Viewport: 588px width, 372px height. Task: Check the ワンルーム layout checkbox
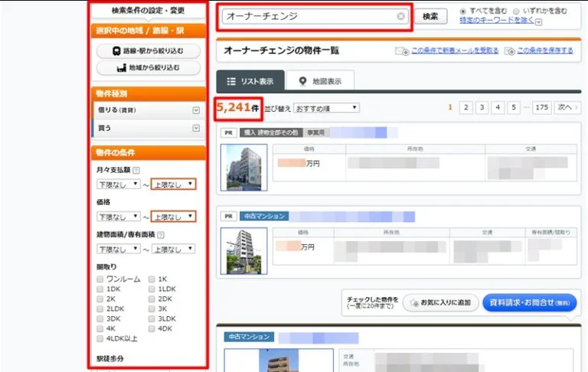coord(100,279)
